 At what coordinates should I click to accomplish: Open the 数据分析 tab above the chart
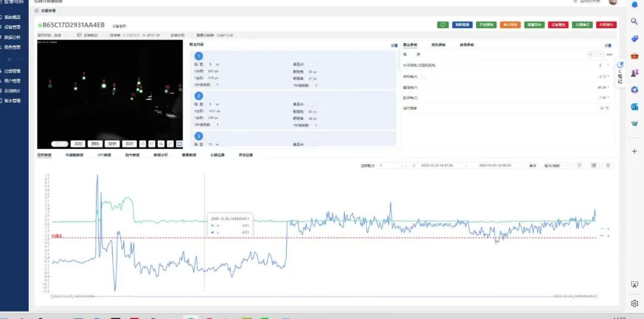point(160,155)
